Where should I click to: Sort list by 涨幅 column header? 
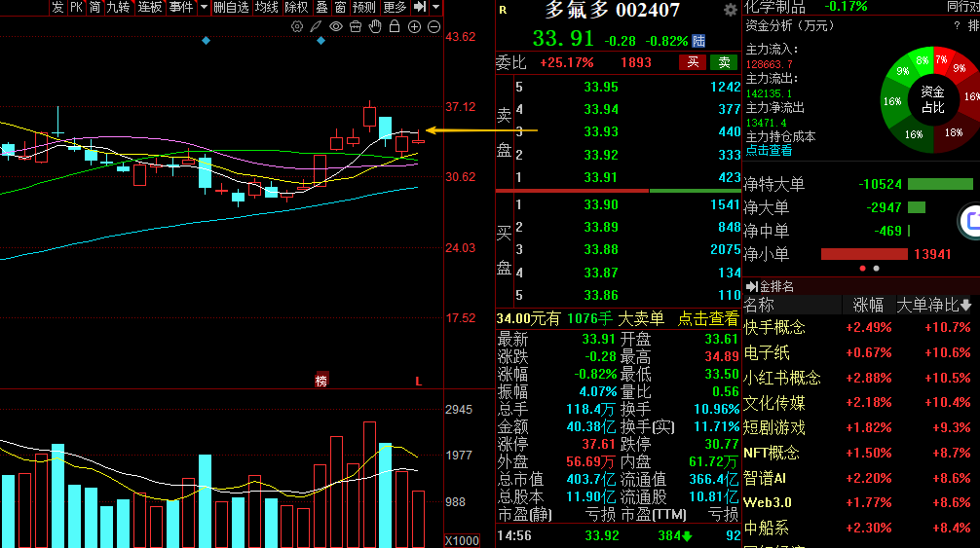[x=868, y=306]
